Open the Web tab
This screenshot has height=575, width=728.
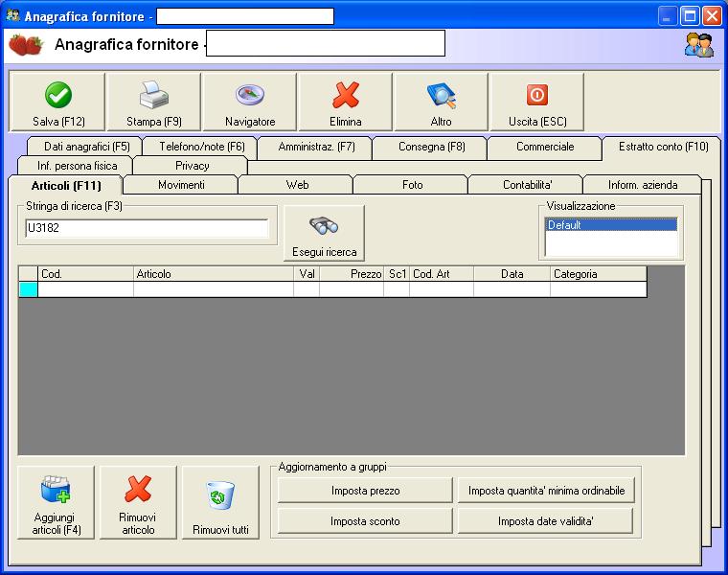(297, 185)
